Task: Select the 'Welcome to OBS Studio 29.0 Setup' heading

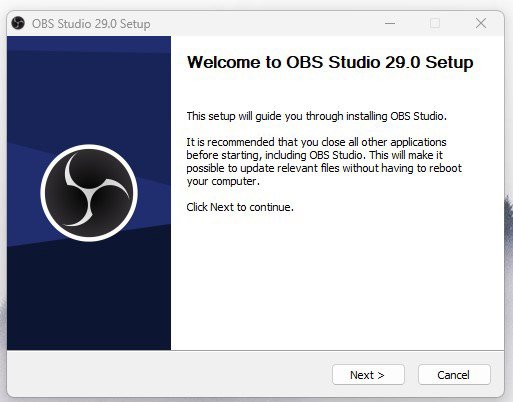Action: coord(330,62)
